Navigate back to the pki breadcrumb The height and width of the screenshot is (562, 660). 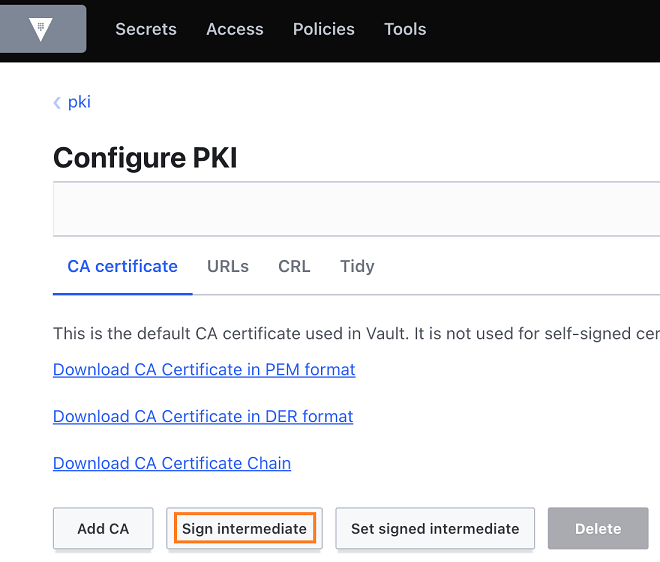(79, 102)
